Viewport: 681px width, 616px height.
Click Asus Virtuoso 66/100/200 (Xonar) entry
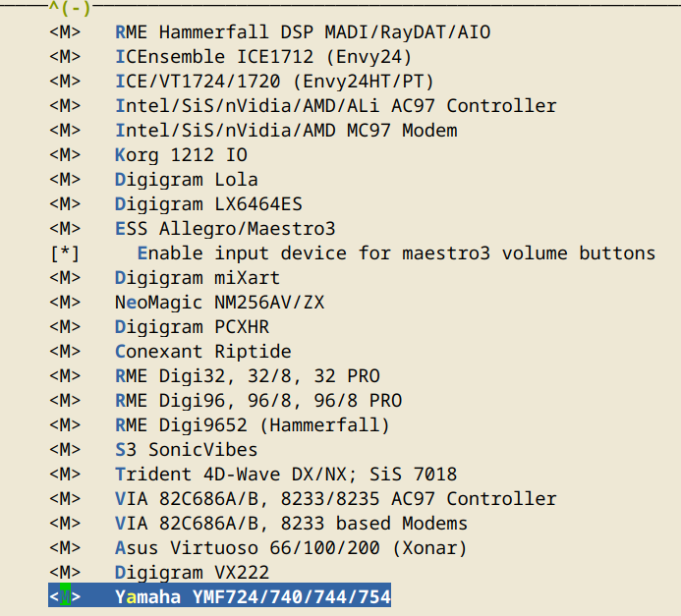pos(291,547)
